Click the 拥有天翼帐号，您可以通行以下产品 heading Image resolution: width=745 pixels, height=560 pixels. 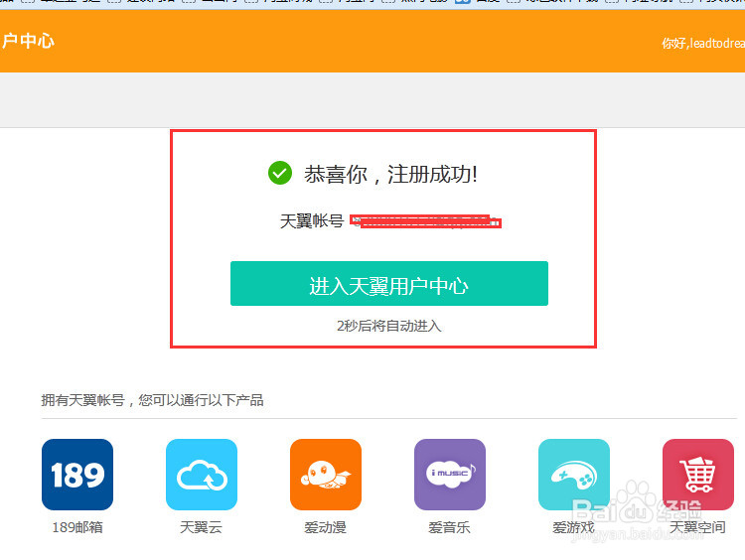[152, 400]
